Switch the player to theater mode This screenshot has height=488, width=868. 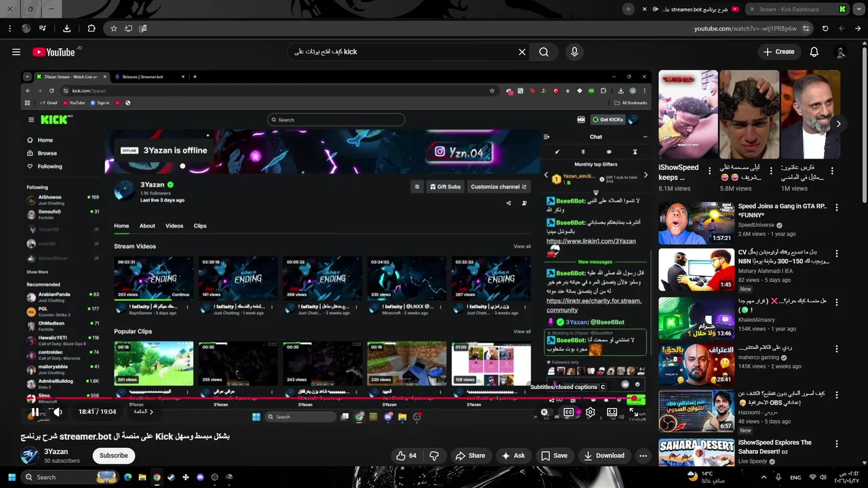(x=612, y=412)
